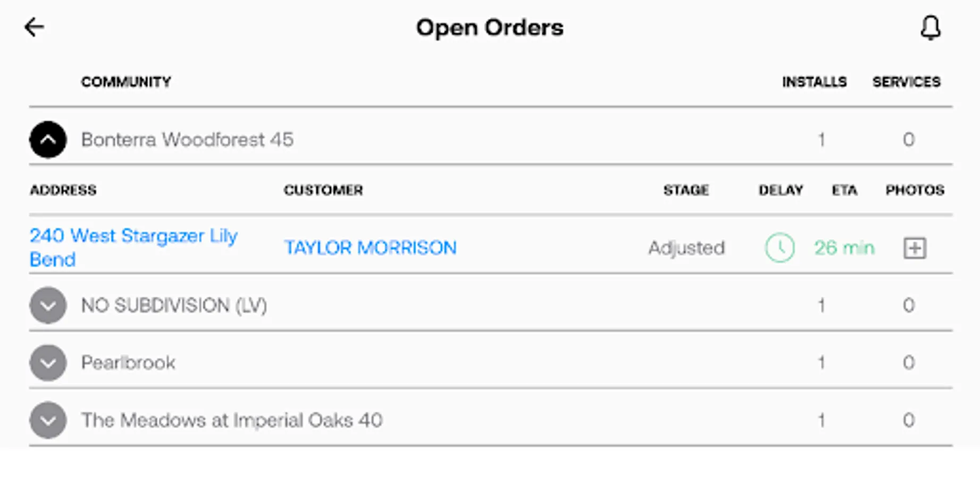Add photos with the plus icon
The width and height of the screenshot is (980, 479).
915,248
